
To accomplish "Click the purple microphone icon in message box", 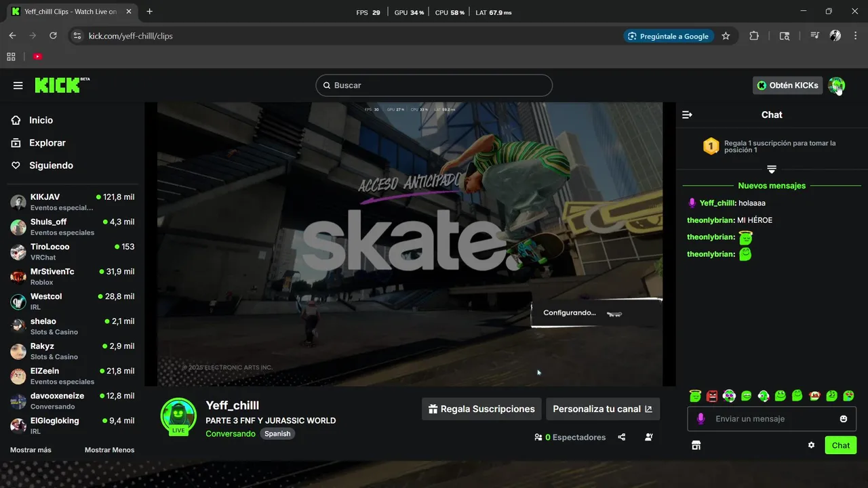I will [701, 419].
